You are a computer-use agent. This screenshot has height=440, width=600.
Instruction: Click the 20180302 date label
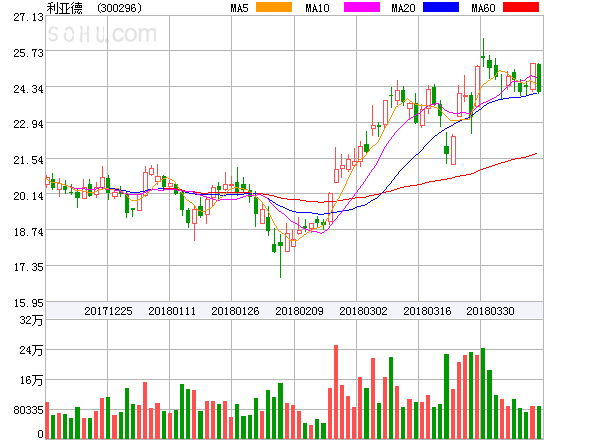pyautogui.click(x=363, y=311)
